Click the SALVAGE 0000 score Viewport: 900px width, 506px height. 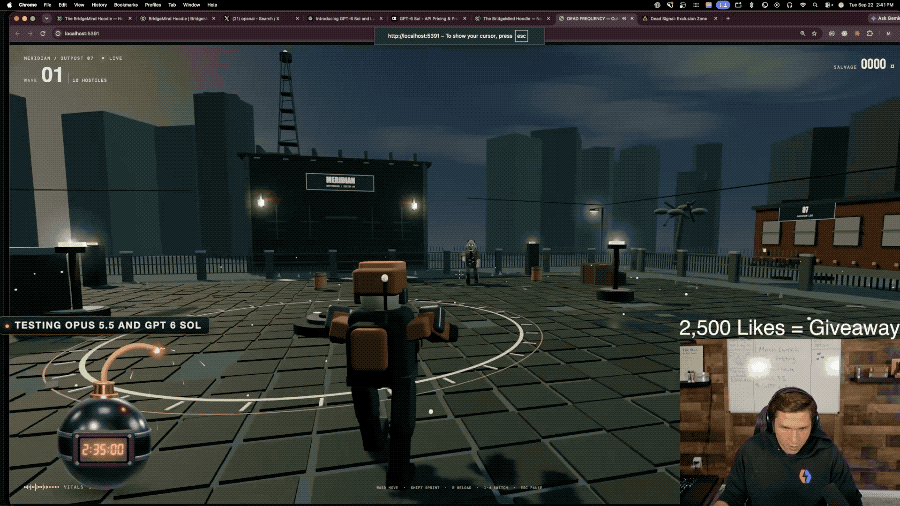click(864, 65)
